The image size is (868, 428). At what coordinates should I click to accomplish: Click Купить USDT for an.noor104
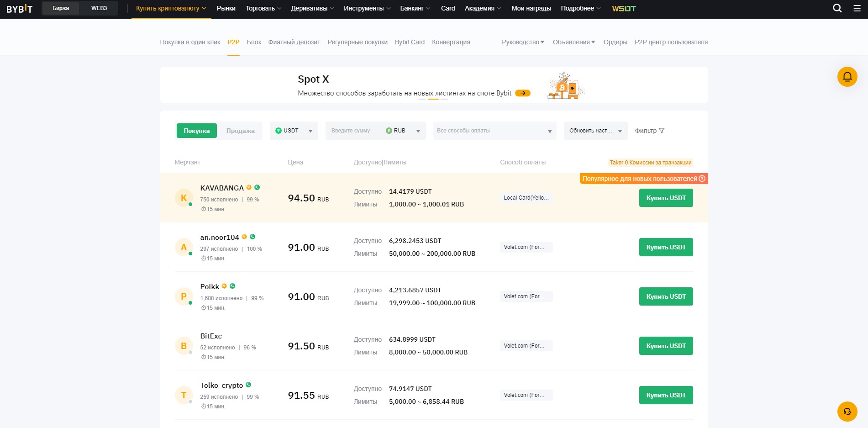666,247
